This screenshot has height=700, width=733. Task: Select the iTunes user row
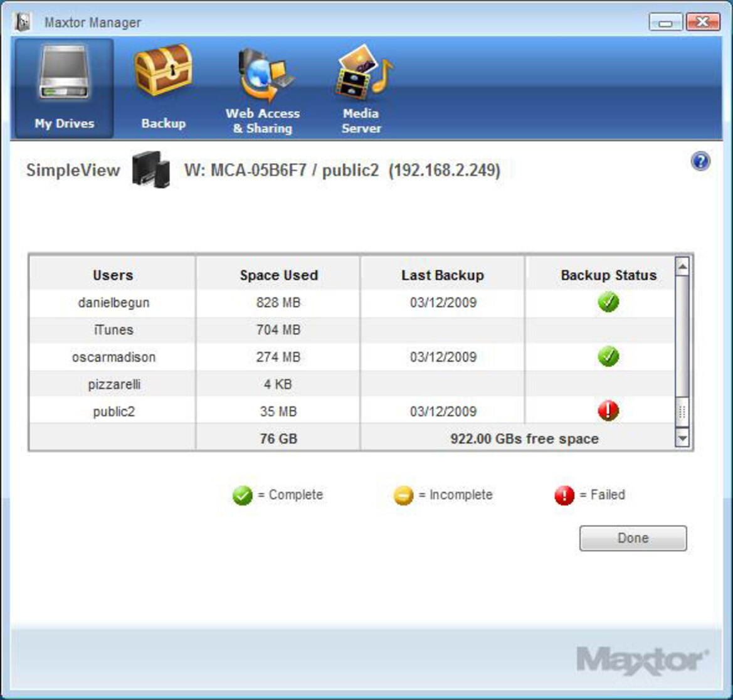point(352,330)
